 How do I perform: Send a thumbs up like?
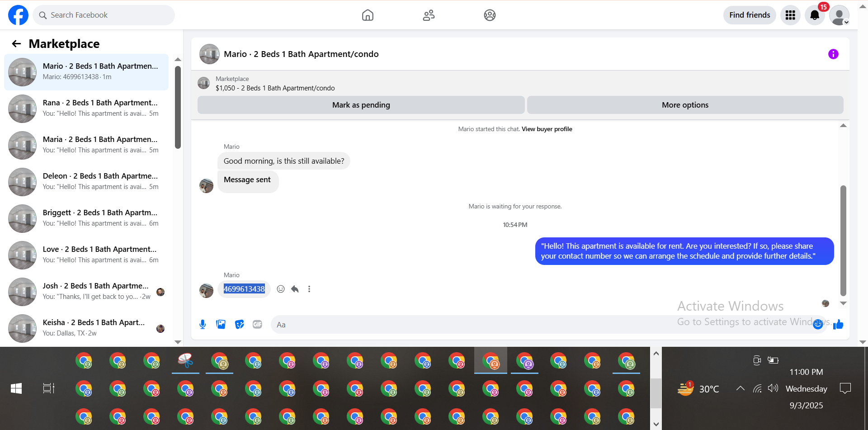(x=838, y=324)
